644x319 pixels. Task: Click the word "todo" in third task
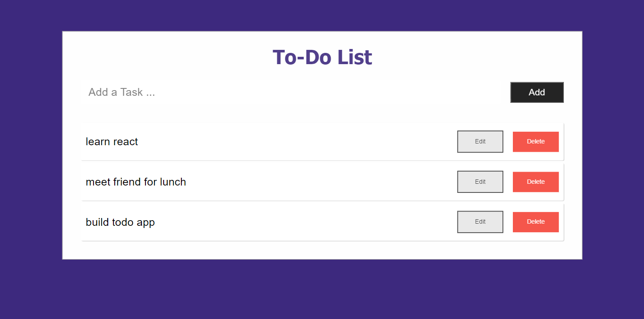pyautogui.click(x=123, y=222)
